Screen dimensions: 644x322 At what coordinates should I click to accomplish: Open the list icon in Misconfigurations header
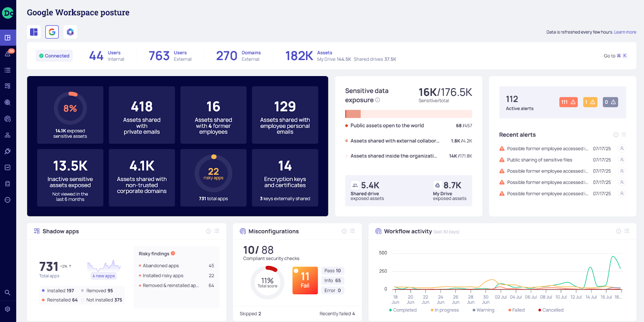352,231
